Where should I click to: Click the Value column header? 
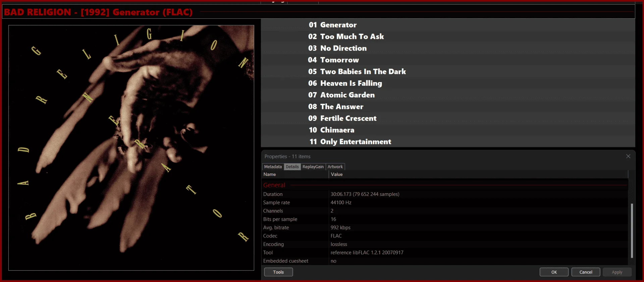click(478, 174)
